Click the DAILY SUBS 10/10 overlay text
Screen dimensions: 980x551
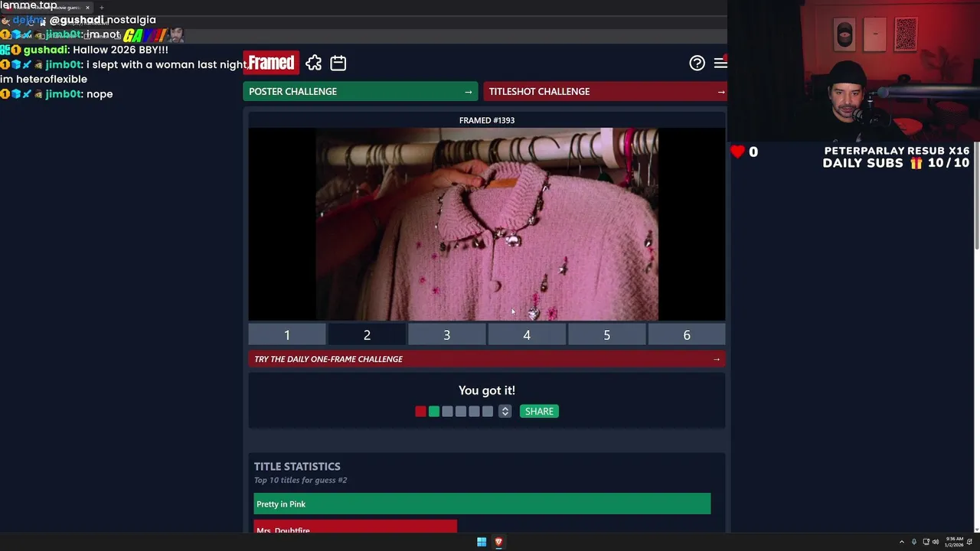pos(896,163)
